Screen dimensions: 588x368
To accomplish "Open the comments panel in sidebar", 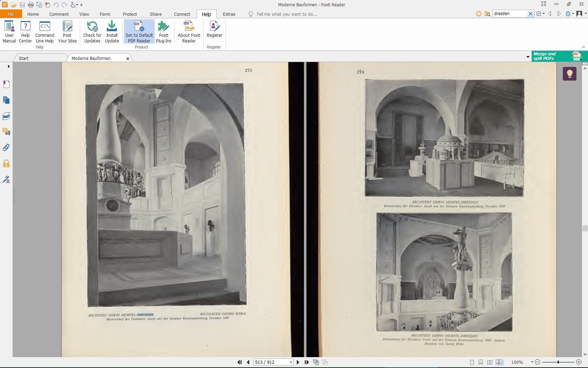I will (x=6, y=132).
